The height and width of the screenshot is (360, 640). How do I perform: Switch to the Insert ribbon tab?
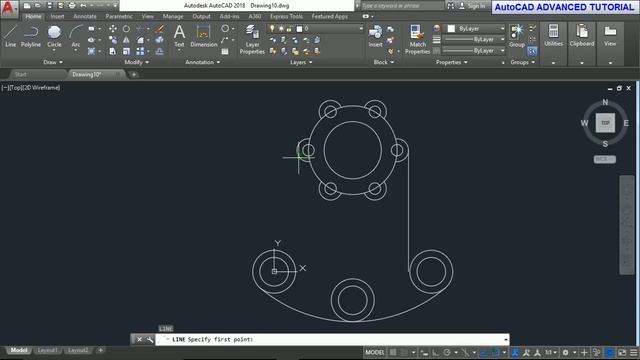pyautogui.click(x=57, y=16)
